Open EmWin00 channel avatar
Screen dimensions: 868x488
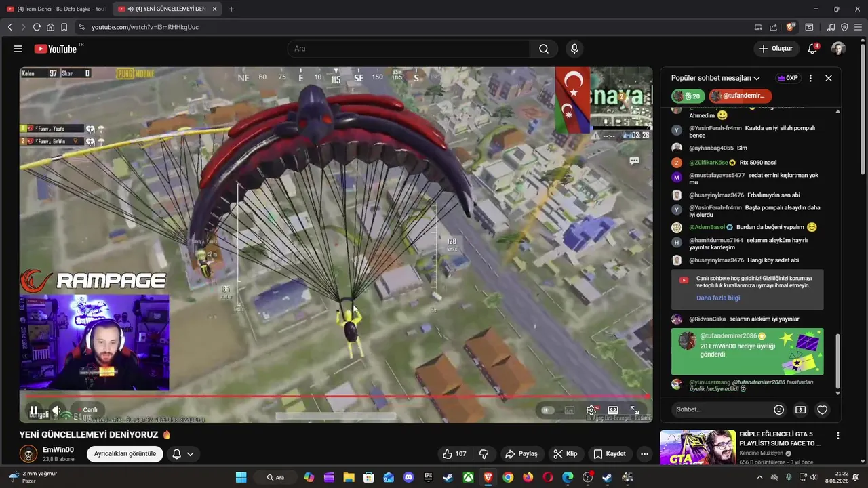(28, 454)
